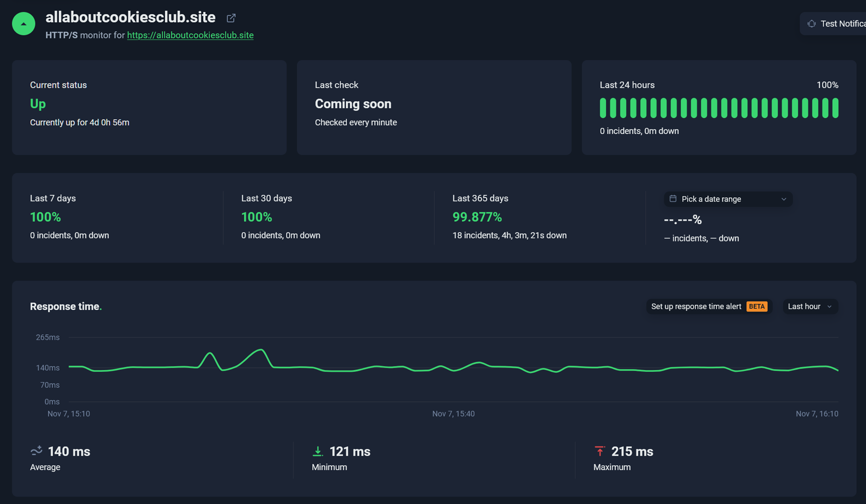Follow the allaboutcookiesclub.site hyperlink
Viewport: 866px width, 504px height.
[190, 35]
